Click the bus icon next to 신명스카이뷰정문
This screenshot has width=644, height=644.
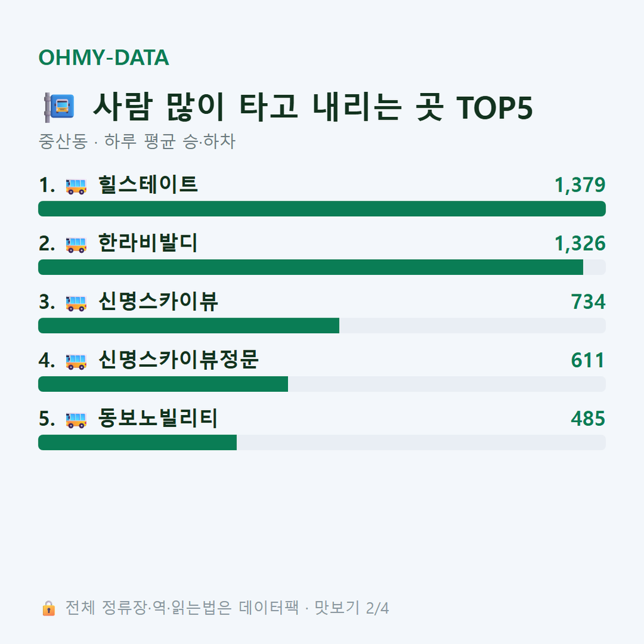[x=76, y=362]
